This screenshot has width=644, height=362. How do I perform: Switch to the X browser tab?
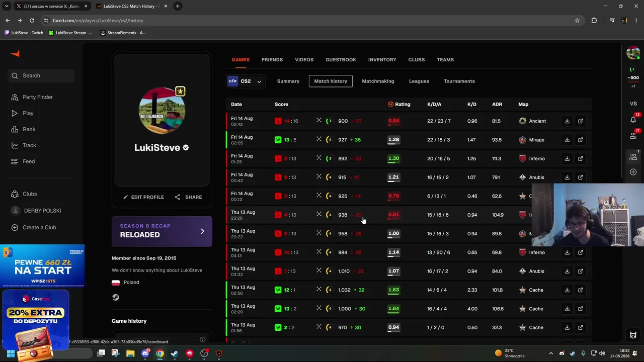coord(51,7)
